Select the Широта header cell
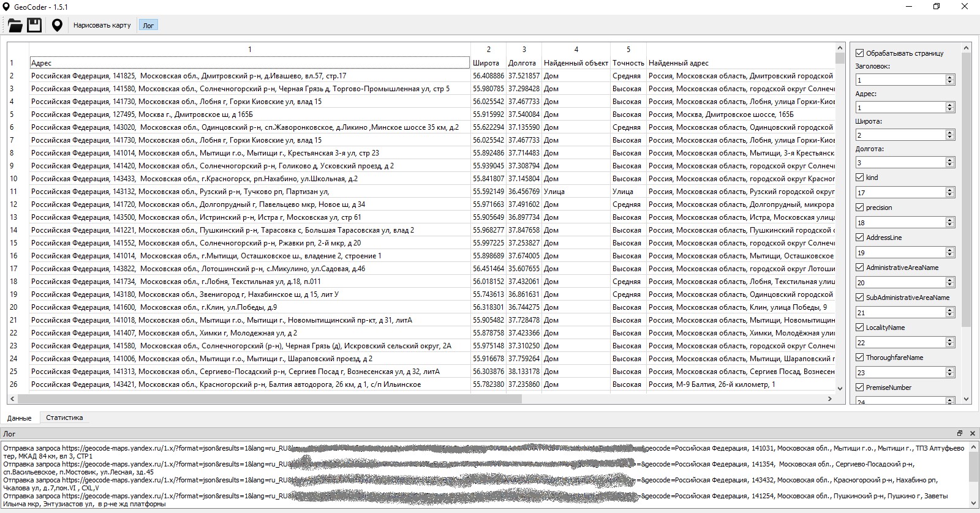 click(488, 63)
